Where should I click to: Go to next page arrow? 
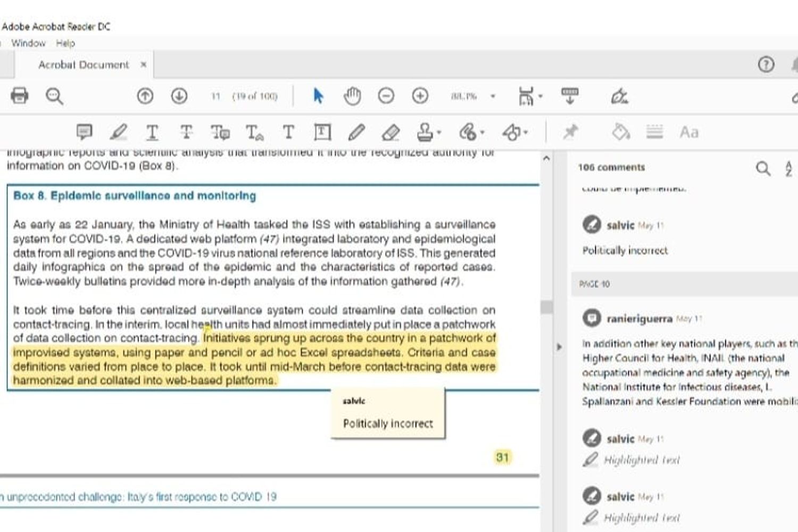[179, 96]
